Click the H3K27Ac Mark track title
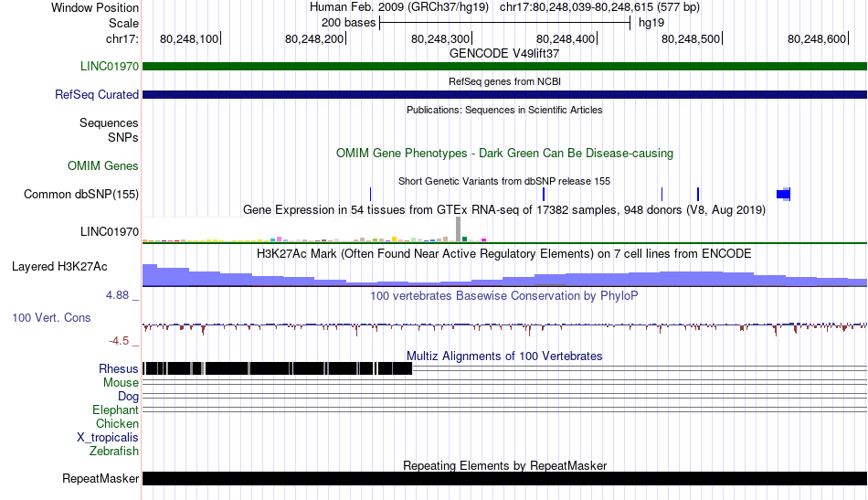868x500 pixels. coord(504,253)
